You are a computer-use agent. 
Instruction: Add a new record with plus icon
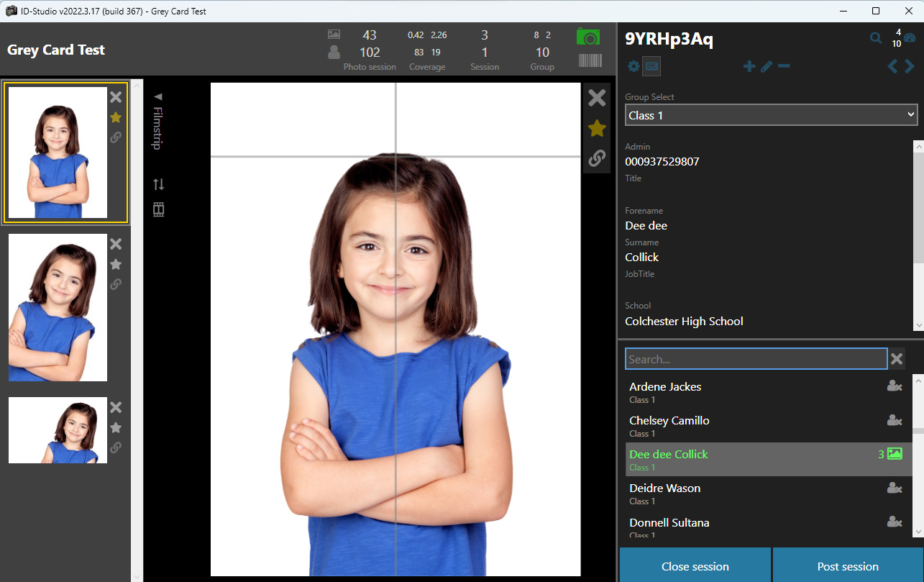coord(749,67)
